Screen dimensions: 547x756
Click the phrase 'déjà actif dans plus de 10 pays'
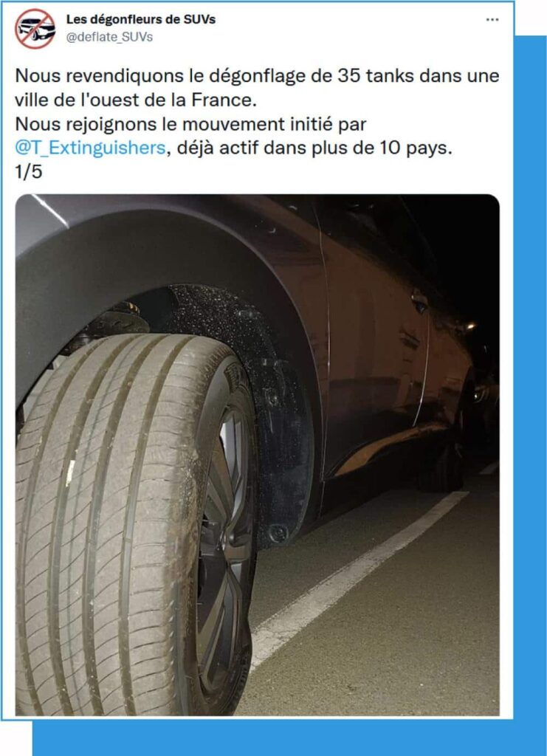coord(314,148)
